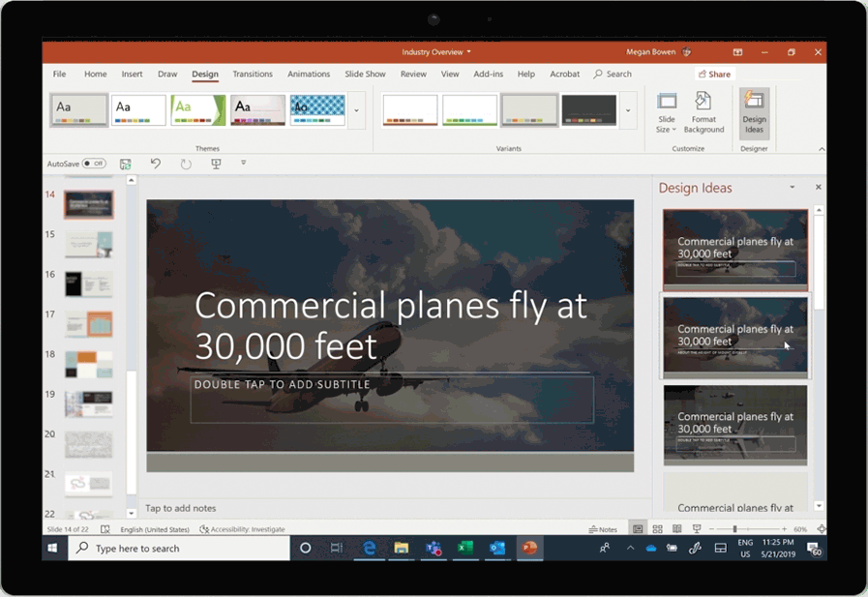Screen dimensions: 868x597
Task: Select the second Design Ideas thumbnail
Action: pos(734,336)
